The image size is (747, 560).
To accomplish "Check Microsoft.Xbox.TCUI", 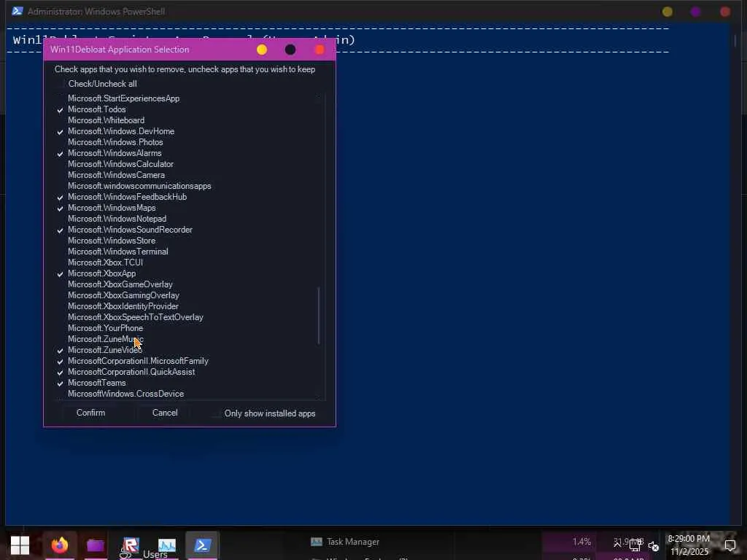I will point(60,263).
